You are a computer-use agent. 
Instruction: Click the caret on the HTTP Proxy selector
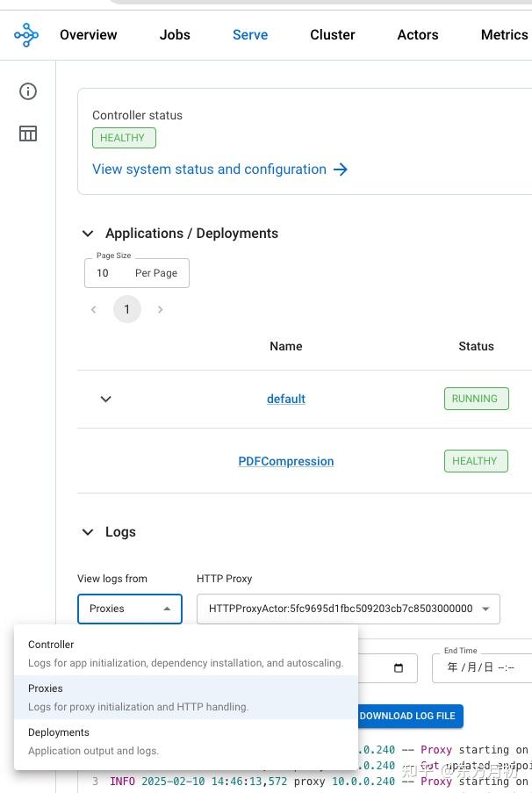pos(485,609)
